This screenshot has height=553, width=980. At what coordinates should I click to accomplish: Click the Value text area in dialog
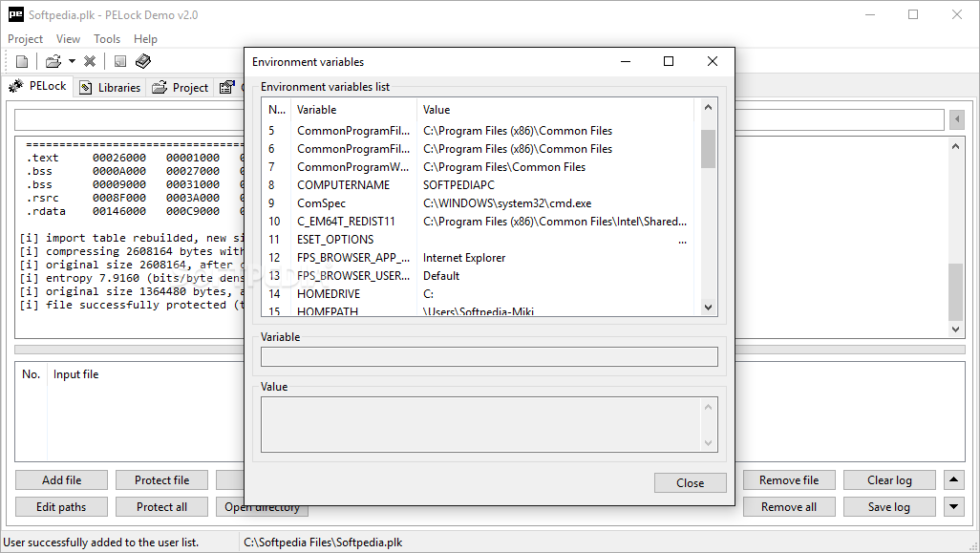point(489,424)
